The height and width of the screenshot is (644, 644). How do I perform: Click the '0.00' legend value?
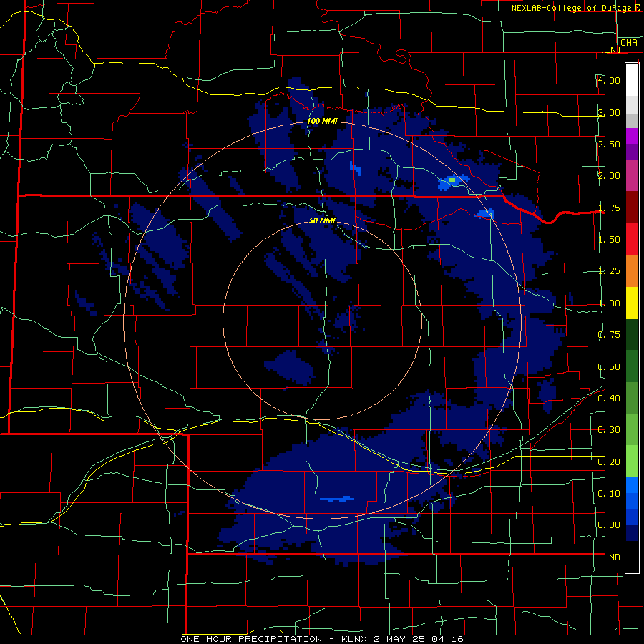[x=609, y=525]
